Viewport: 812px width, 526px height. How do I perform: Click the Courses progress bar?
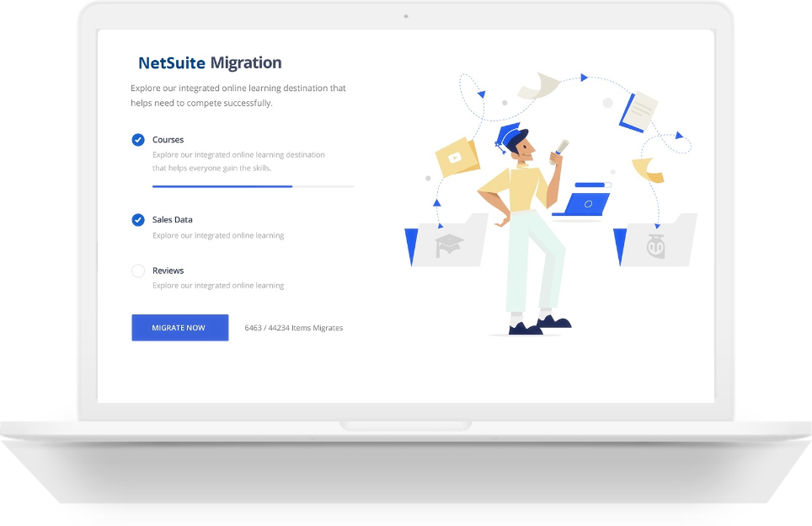point(253,186)
